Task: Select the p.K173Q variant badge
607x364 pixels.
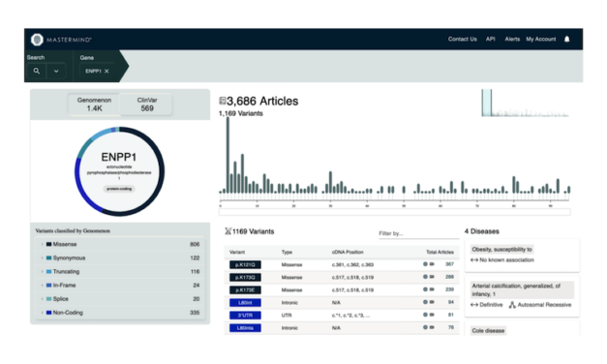Action: pyautogui.click(x=245, y=277)
